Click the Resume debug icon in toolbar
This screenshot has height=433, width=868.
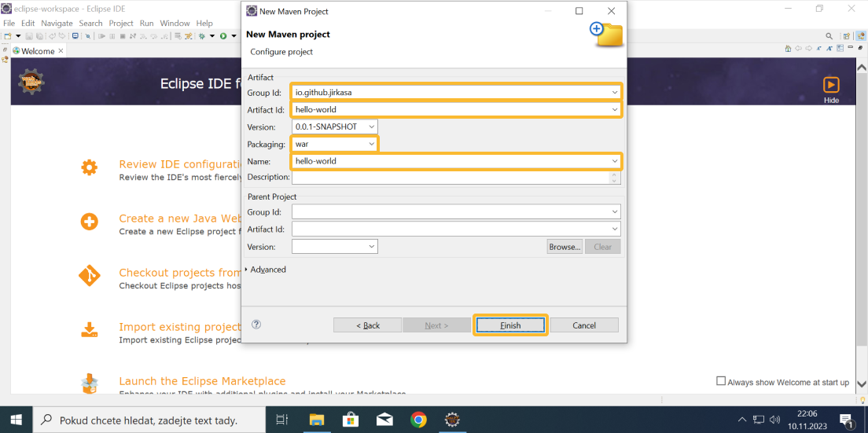pyautogui.click(x=102, y=36)
